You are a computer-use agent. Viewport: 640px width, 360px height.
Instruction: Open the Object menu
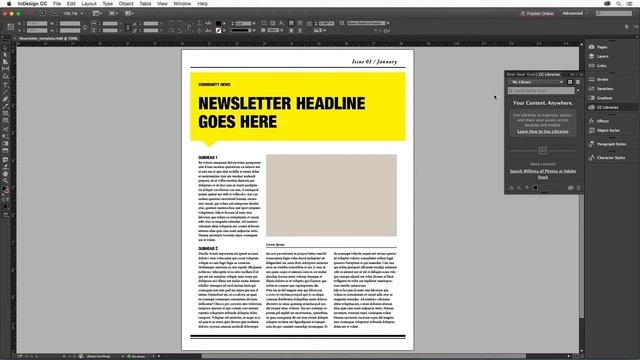click(x=126, y=4)
